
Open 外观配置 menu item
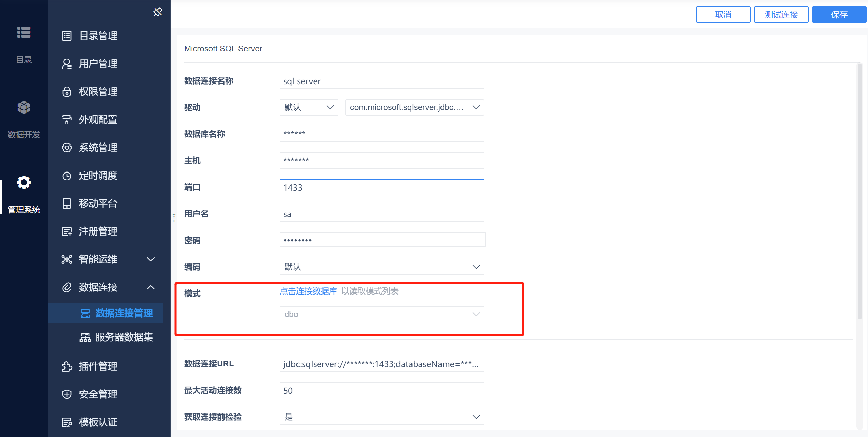98,120
